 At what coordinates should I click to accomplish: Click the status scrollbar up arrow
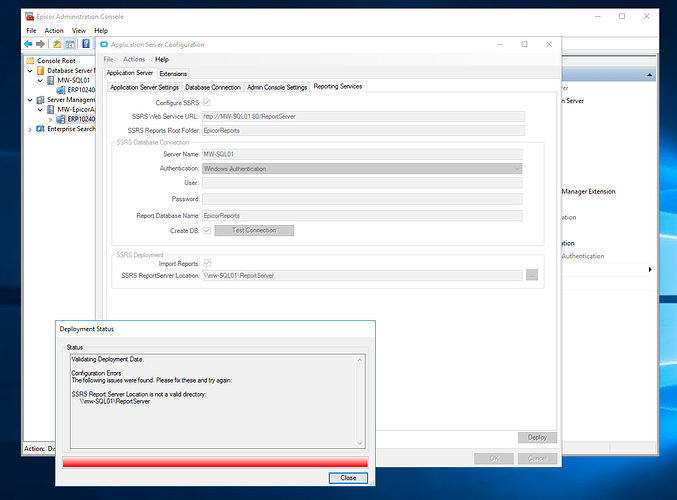(360, 360)
